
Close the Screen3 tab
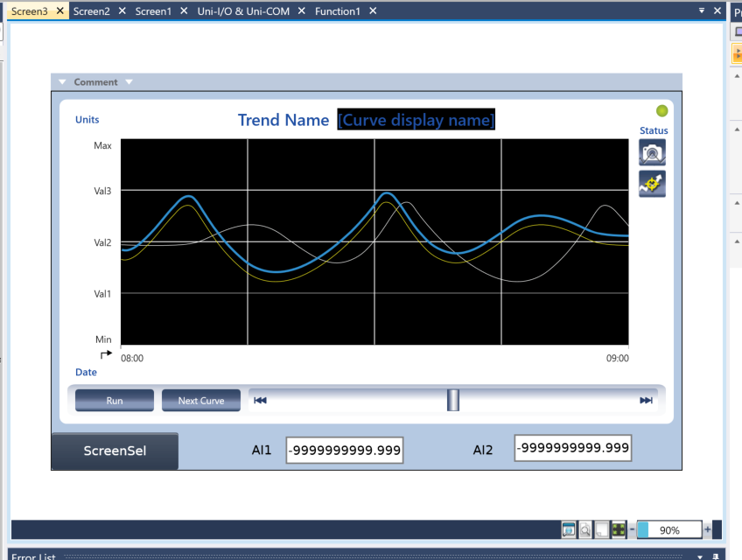[x=60, y=10]
